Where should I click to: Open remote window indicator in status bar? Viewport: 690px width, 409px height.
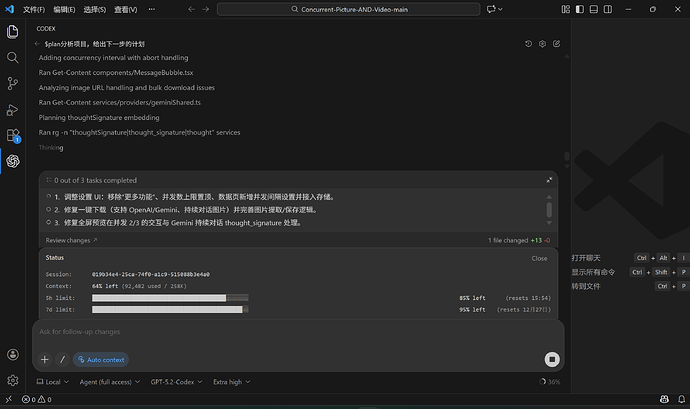pyautogui.click(x=8, y=399)
